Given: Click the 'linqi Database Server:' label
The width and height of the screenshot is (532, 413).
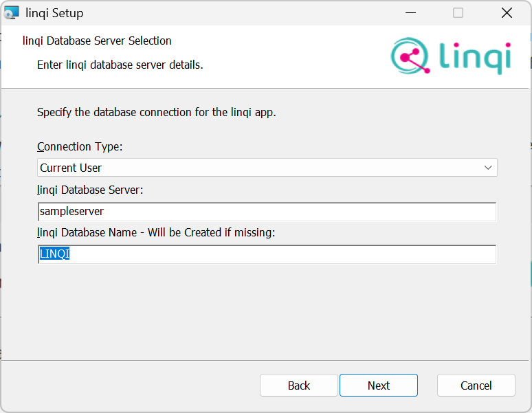Looking at the screenshot, I should coord(90,190).
